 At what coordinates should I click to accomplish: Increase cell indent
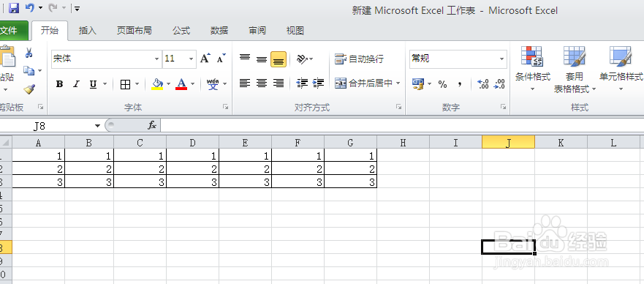318,83
